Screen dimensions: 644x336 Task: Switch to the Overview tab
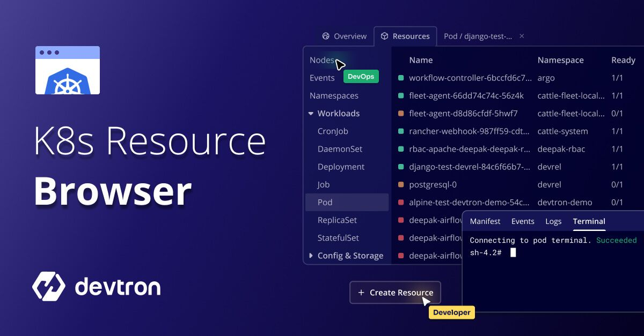(x=344, y=36)
